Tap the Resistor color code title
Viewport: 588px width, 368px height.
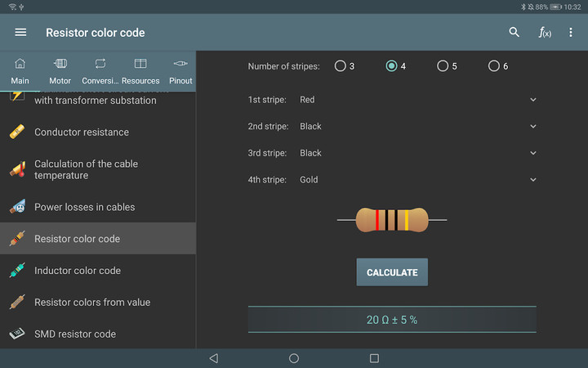[96, 33]
